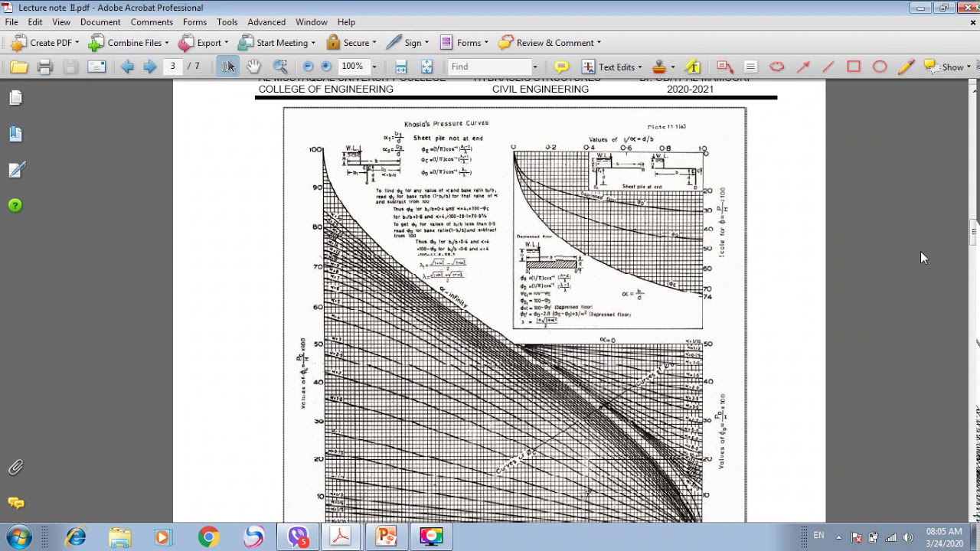Open the Attachments paperclip panel
This screenshot has height=551, width=980.
[15, 467]
